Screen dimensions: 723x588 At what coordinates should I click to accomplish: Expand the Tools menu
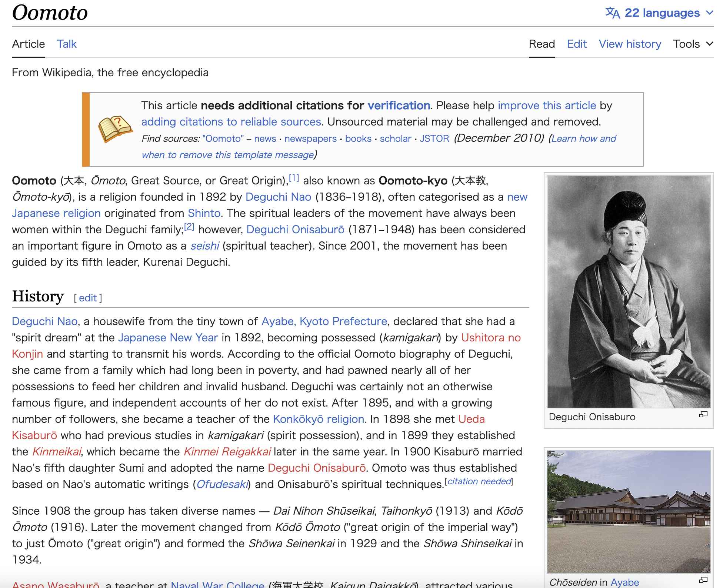tap(693, 44)
